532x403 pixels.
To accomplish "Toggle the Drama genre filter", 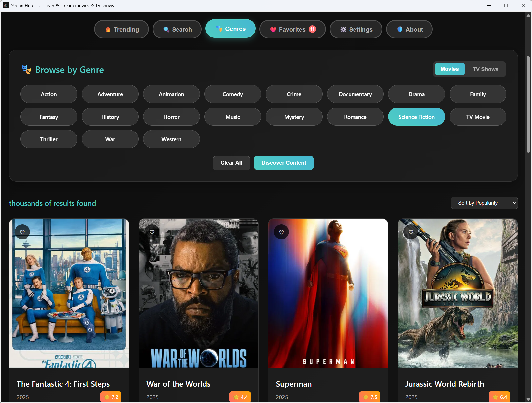I will 417,94.
